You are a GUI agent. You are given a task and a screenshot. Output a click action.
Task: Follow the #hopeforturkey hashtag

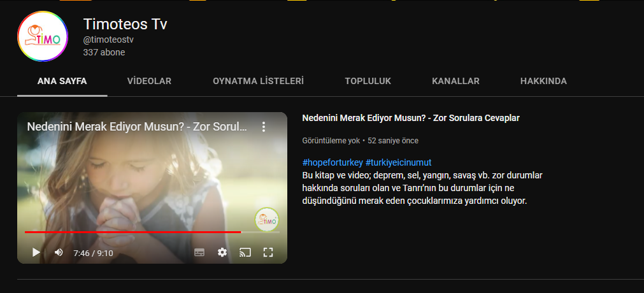click(333, 162)
